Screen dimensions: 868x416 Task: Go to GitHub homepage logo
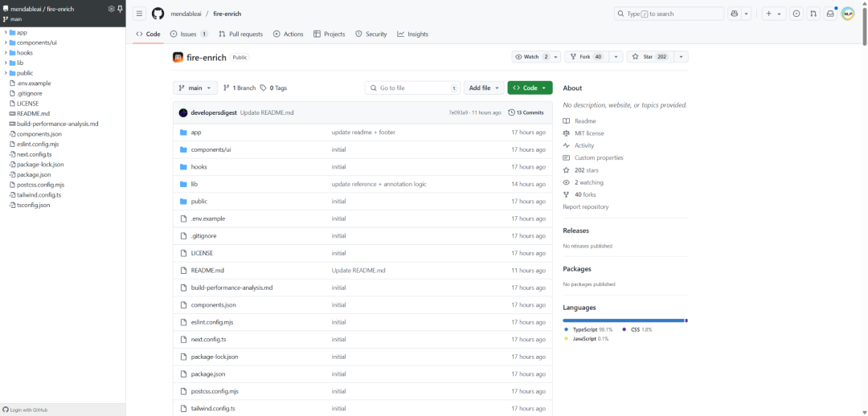pos(158,14)
